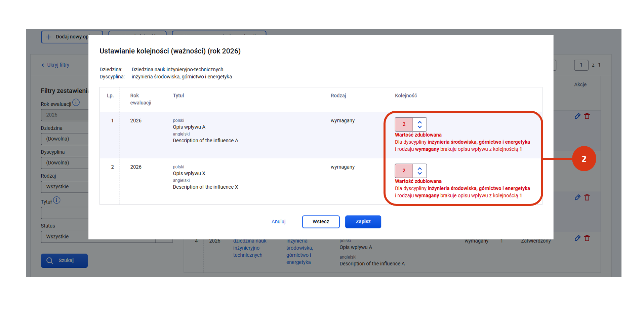
Task: Increase order value for Opis wpływu X
Action: point(419,169)
